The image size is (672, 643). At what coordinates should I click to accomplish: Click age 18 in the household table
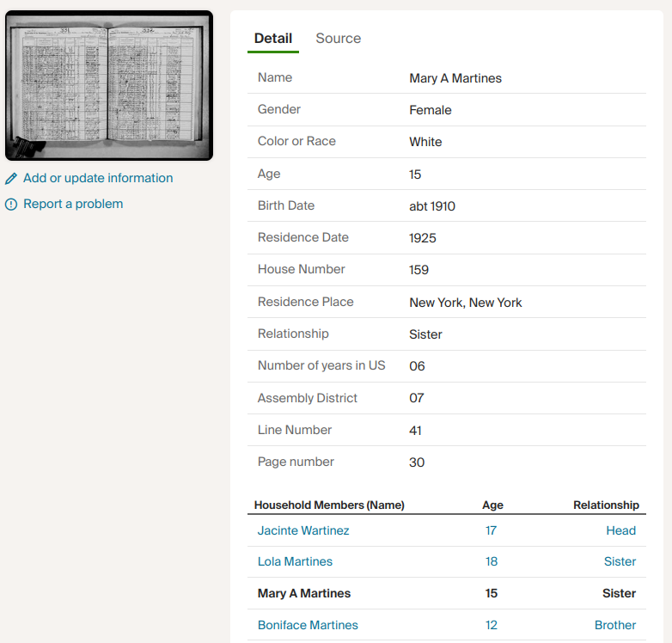pyautogui.click(x=491, y=561)
